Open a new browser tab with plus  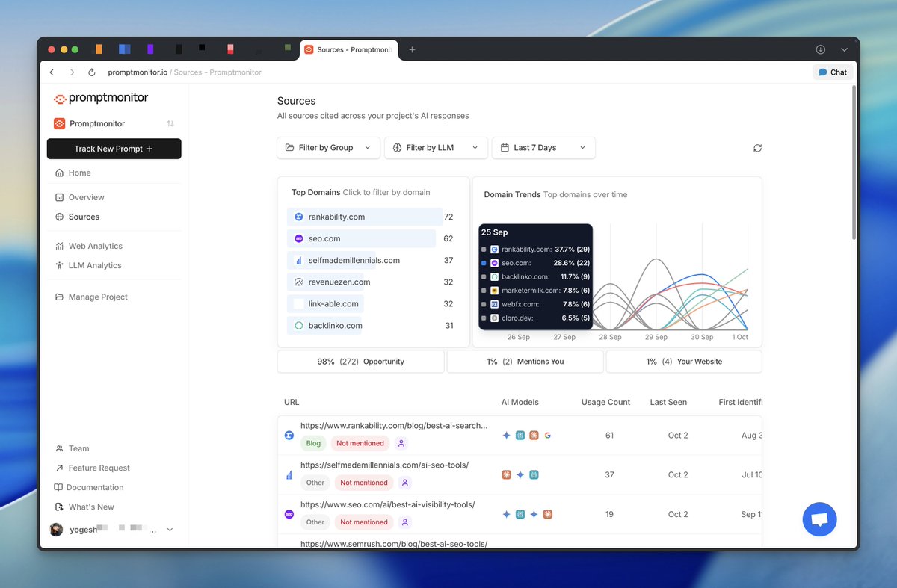coord(412,49)
